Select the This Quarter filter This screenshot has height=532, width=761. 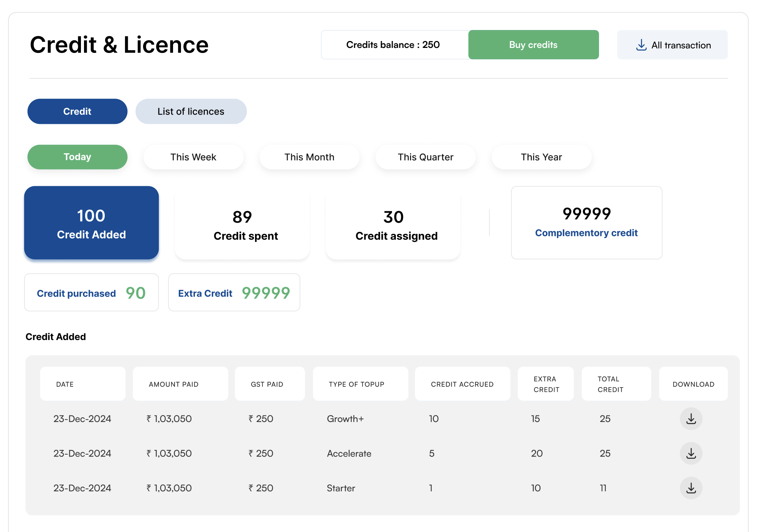click(425, 157)
